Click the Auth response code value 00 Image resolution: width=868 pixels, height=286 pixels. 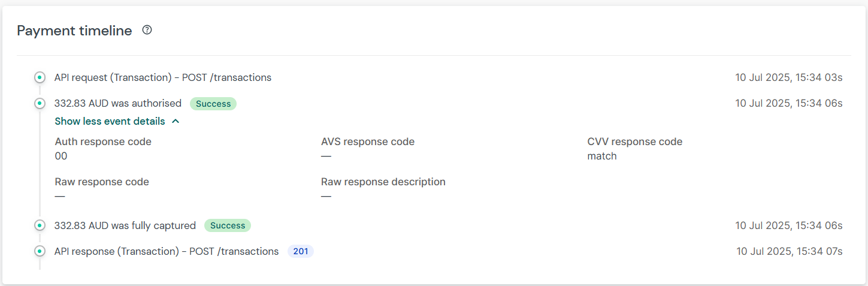coord(61,156)
